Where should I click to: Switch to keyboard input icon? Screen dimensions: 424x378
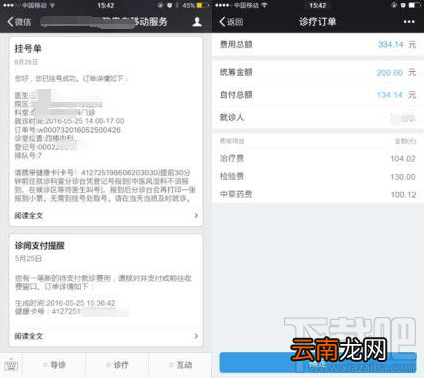pyautogui.click(x=11, y=365)
